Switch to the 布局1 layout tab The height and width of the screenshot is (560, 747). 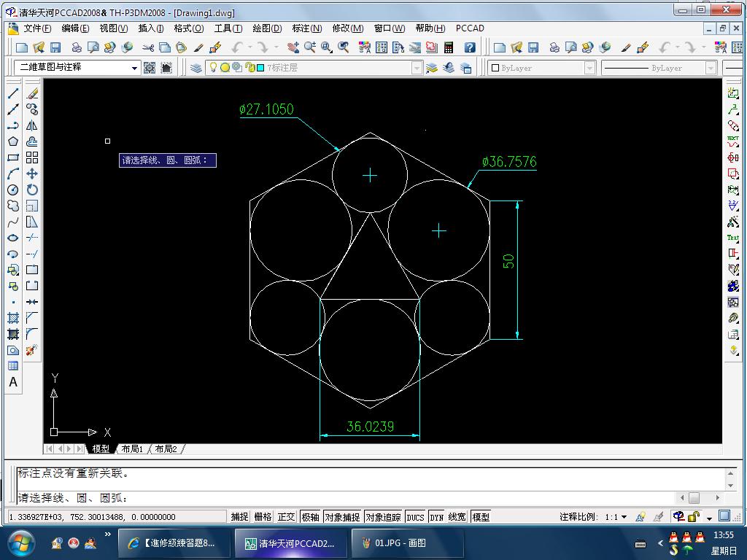click(x=132, y=448)
